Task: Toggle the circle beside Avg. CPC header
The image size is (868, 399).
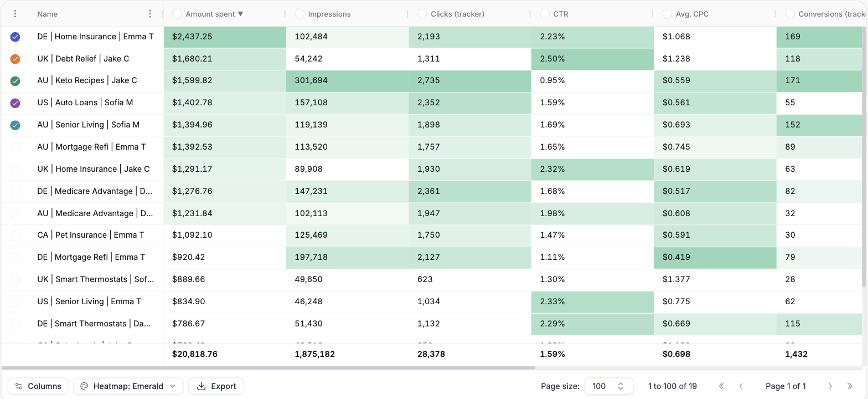Action: pos(667,14)
